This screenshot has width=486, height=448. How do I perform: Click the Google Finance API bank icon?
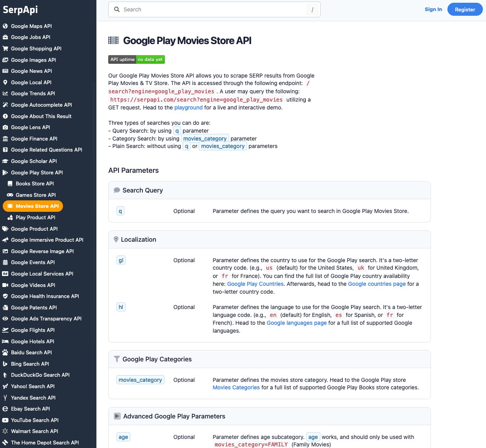point(5,139)
